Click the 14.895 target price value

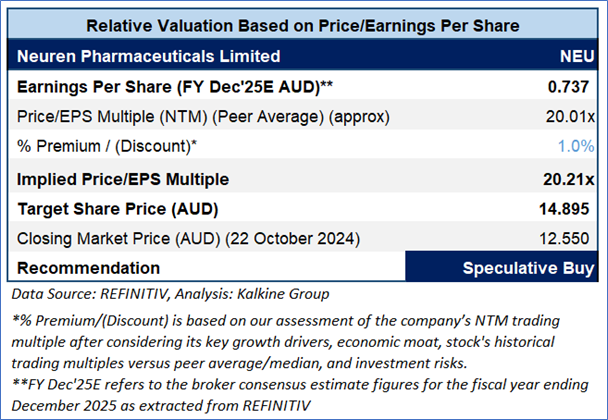[x=566, y=210]
